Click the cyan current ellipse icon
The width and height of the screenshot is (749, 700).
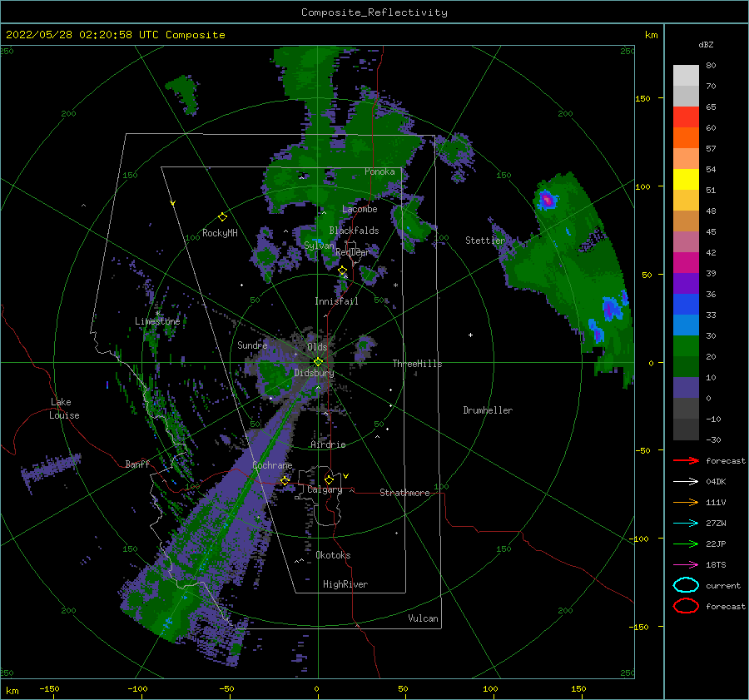[686, 585]
